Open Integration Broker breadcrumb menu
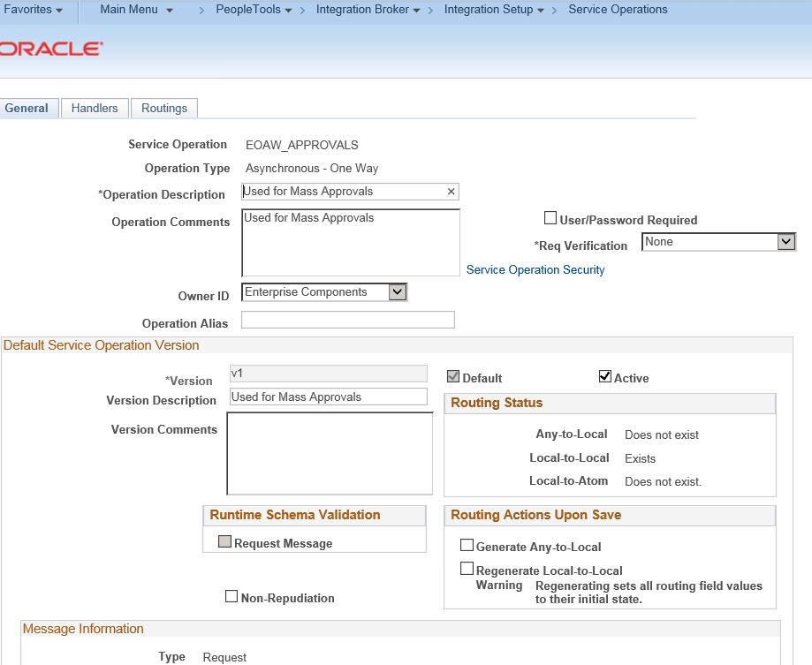Screen dimensions: 812x665 coord(368,10)
